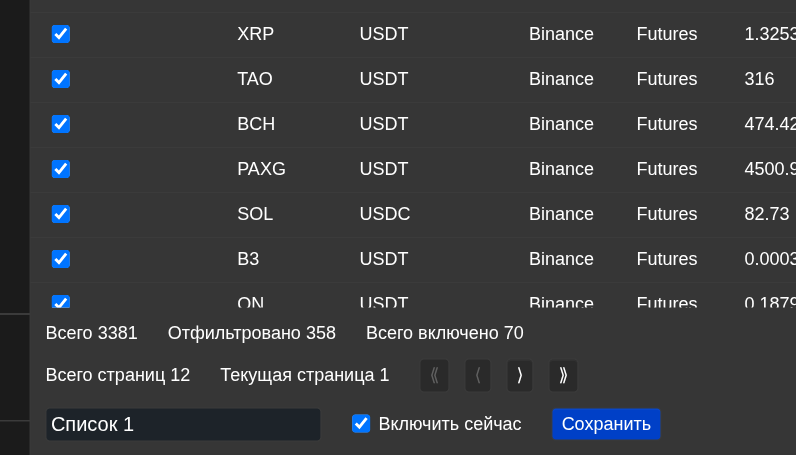Uncheck the TAO row checkbox
This screenshot has height=455, width=796.
coord(61,79)
